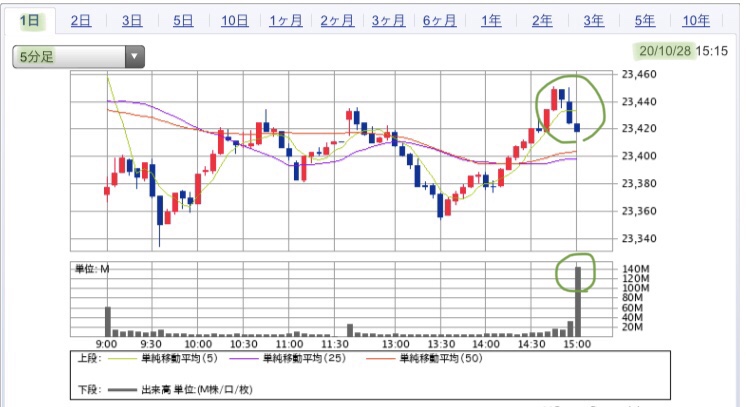Click the tallest volume bar at 15:00

pos(578,302)
